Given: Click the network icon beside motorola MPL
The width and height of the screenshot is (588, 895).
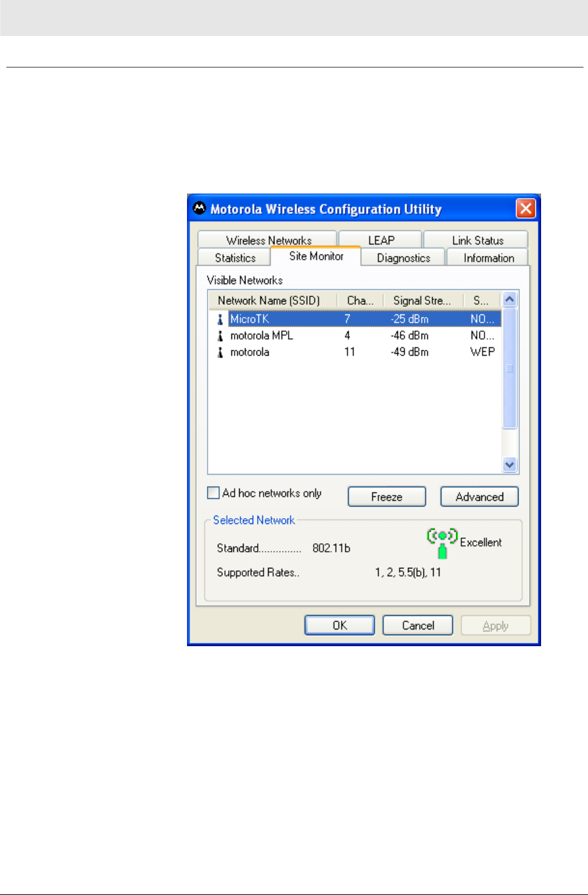Looking at the screenshot, I should (220, 336).
